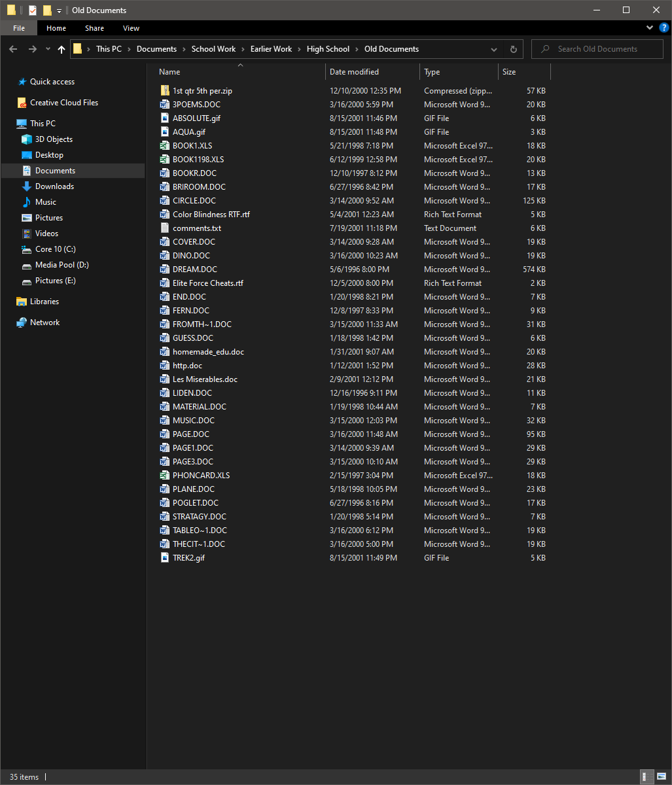This screenshot has width=672, height=785.
Task: Sort by Date modified column header
Action: coord(372,72)
